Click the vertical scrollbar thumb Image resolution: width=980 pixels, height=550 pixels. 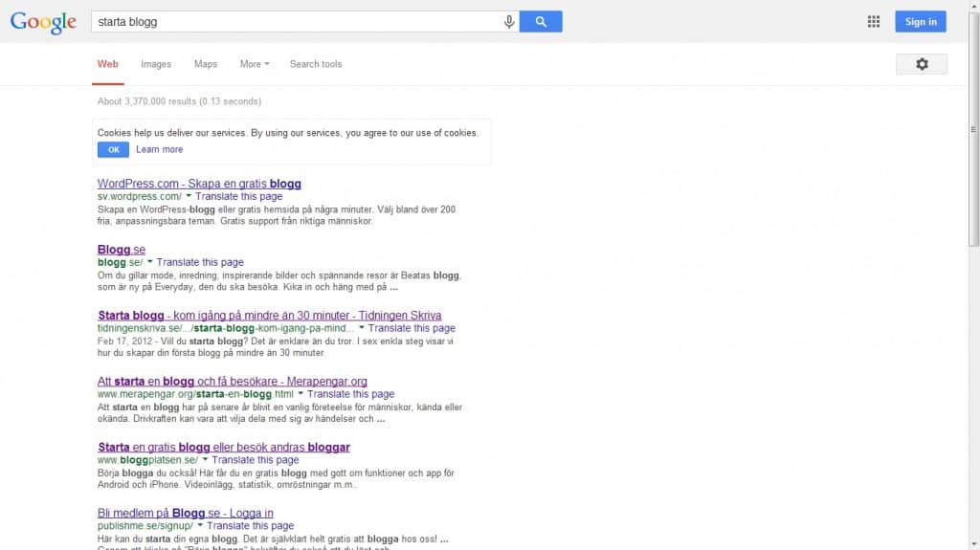click(x=973, y=129)
